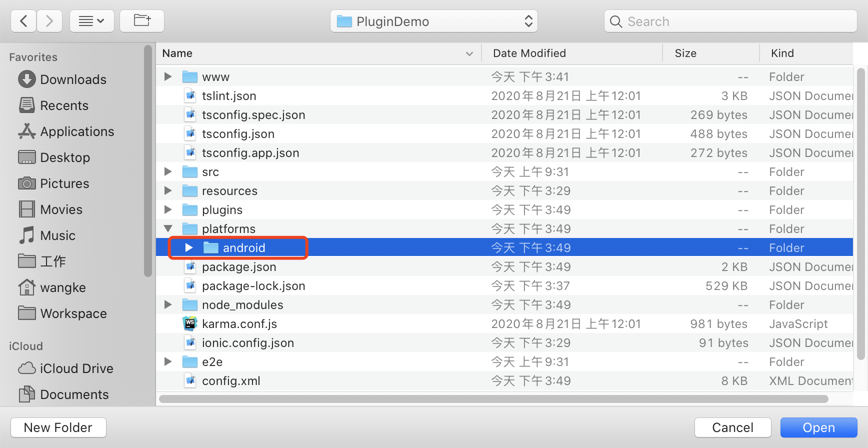
Task: Collapse the platforms folder
Action: tap(168, 228)
